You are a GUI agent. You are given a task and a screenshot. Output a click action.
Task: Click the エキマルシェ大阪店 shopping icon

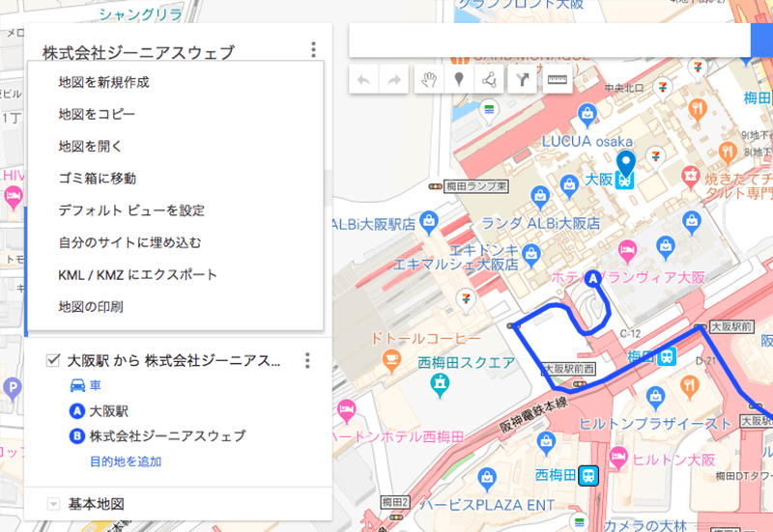tap(530, 256)
